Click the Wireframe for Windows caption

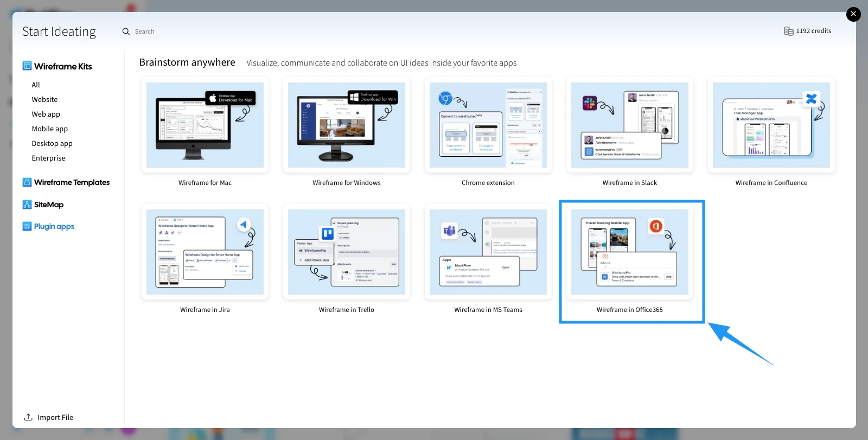(x=347, y=183)
